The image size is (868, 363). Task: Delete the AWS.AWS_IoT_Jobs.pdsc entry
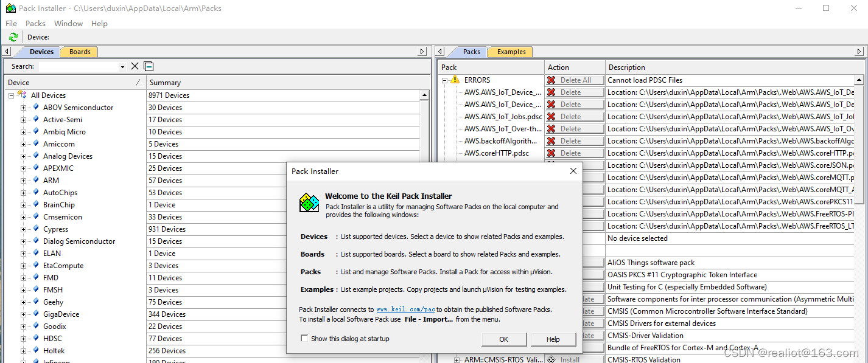[575, 117]
